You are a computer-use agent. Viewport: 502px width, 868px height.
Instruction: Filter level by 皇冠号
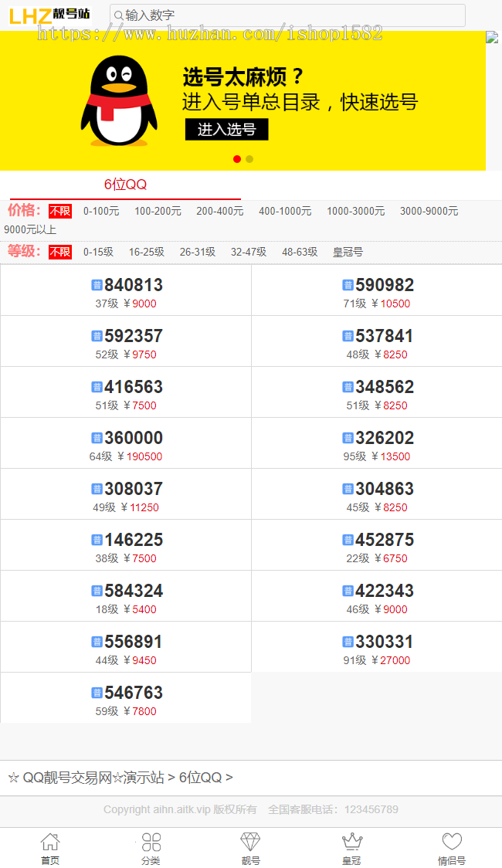pyautogui.click(x=348, y=252)
